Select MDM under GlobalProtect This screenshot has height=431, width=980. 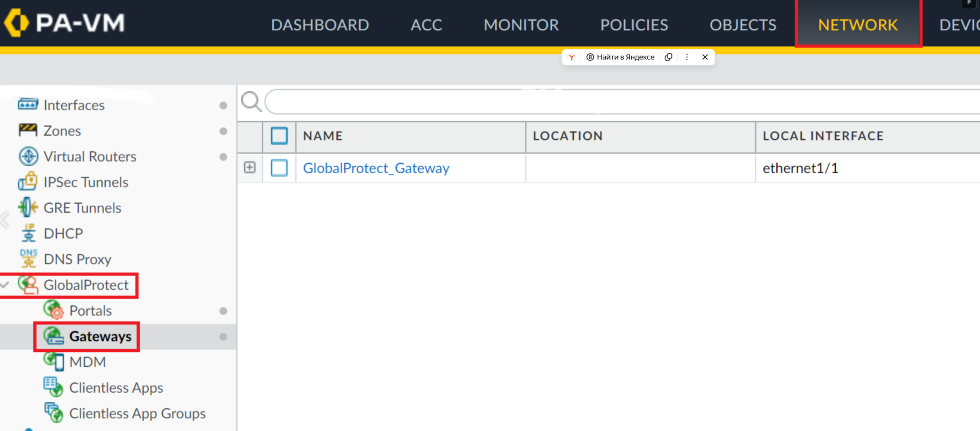point(87,362)
